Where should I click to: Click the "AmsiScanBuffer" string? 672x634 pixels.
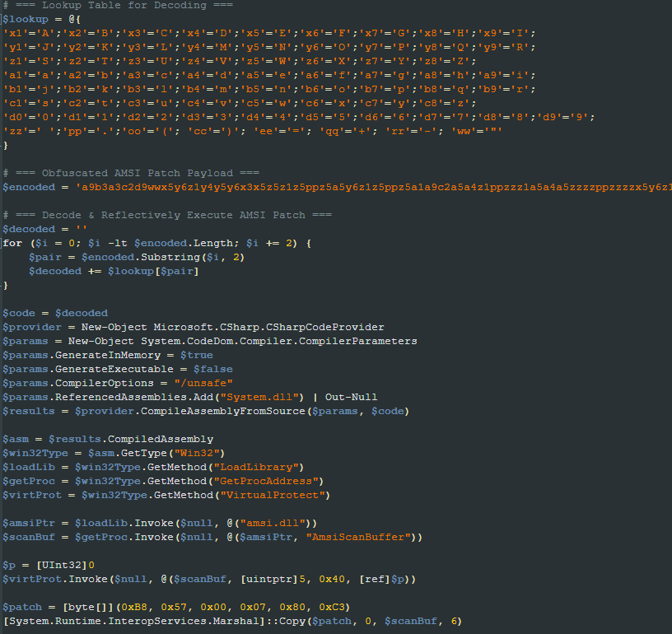(x=358, y=537)
